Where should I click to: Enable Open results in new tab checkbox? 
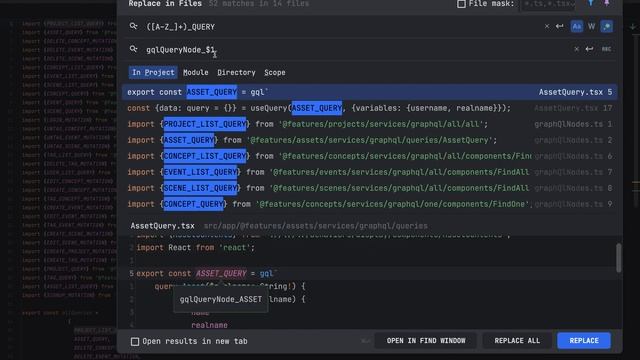pyautogui.click(x=135, y=341)
